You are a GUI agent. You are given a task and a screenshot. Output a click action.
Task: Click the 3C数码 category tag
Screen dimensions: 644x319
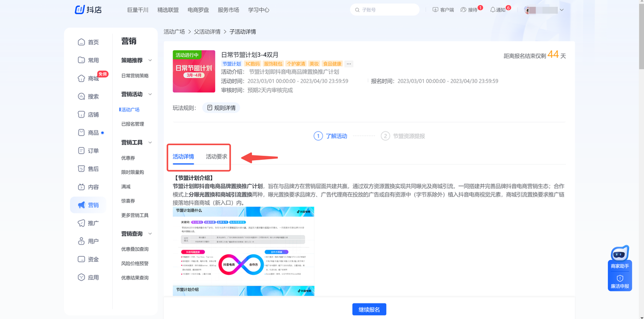click(253, 64)
